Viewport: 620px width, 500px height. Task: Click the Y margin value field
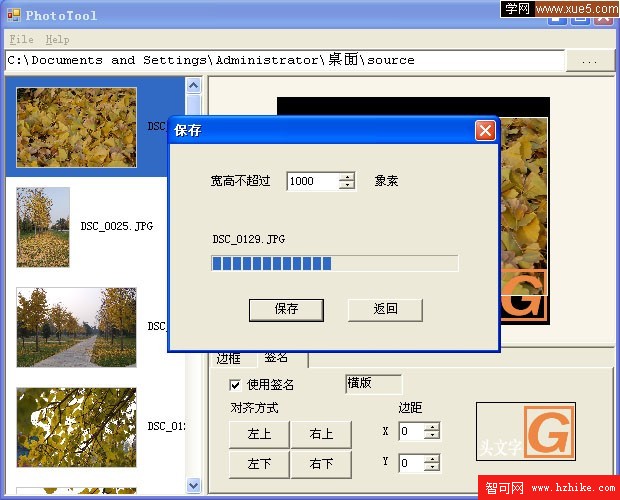412,463
